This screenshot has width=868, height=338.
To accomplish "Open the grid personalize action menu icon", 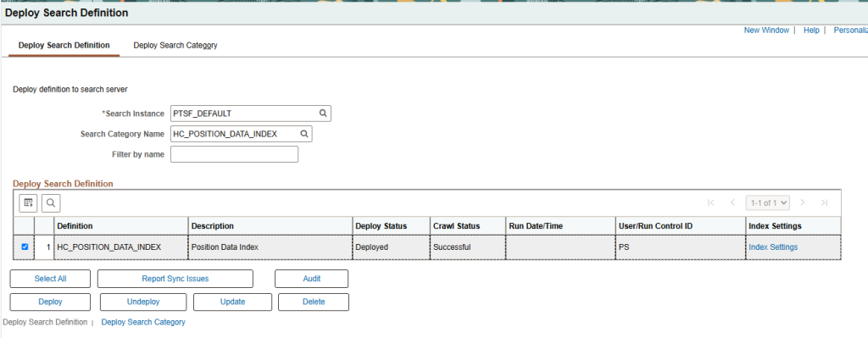I will tap(28, 203).
